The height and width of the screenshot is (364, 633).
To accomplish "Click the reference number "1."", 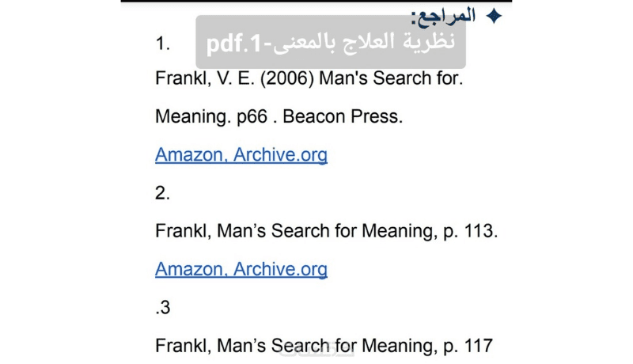I will [163, 44].
